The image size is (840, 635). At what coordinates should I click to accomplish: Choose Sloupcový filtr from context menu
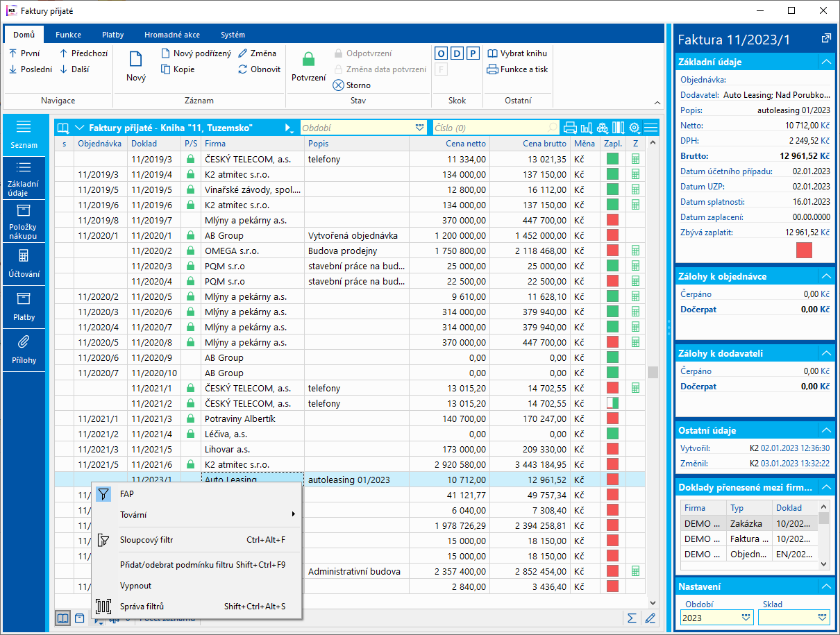click(146, 539)
